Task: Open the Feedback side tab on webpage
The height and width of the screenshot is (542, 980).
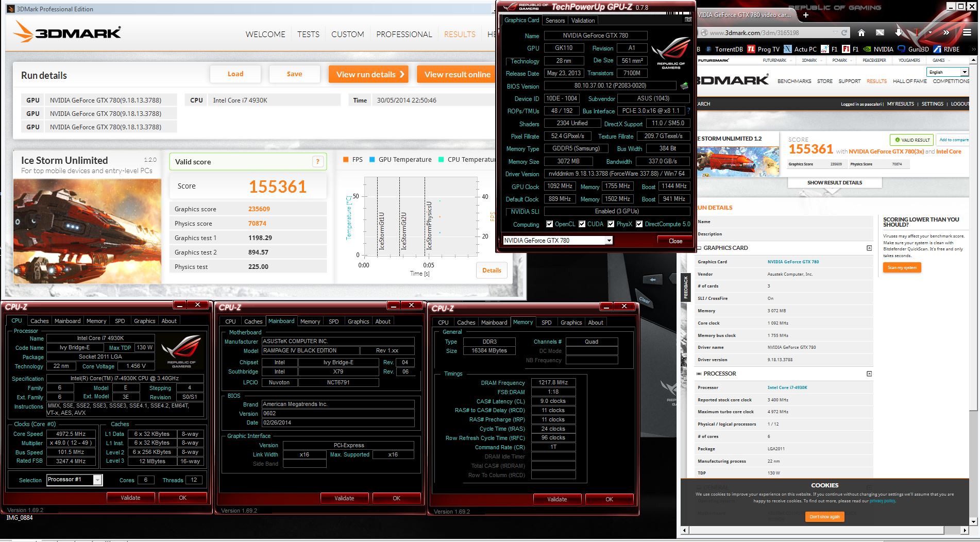Action: click(x=686, y=287)
